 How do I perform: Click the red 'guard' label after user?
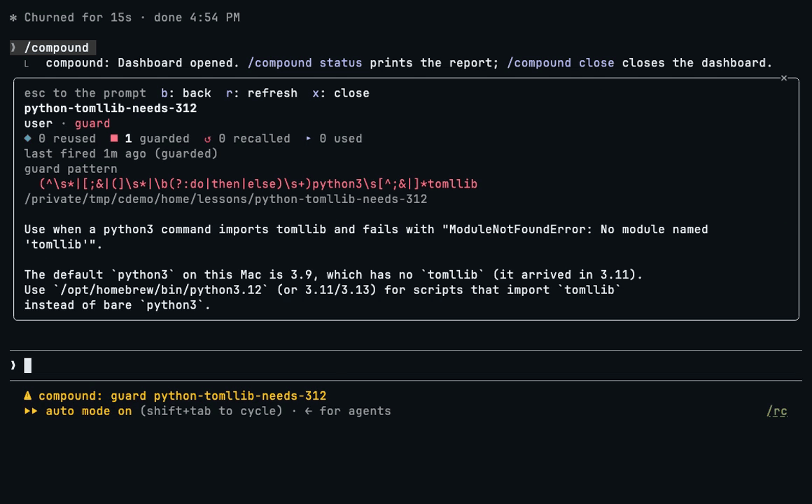tap(92, 123)
